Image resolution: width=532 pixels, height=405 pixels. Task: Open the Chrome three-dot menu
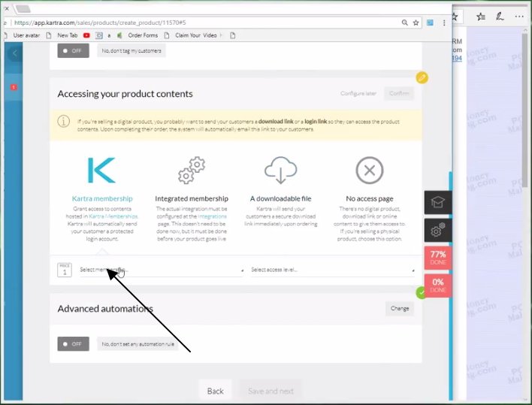[444, 23]
